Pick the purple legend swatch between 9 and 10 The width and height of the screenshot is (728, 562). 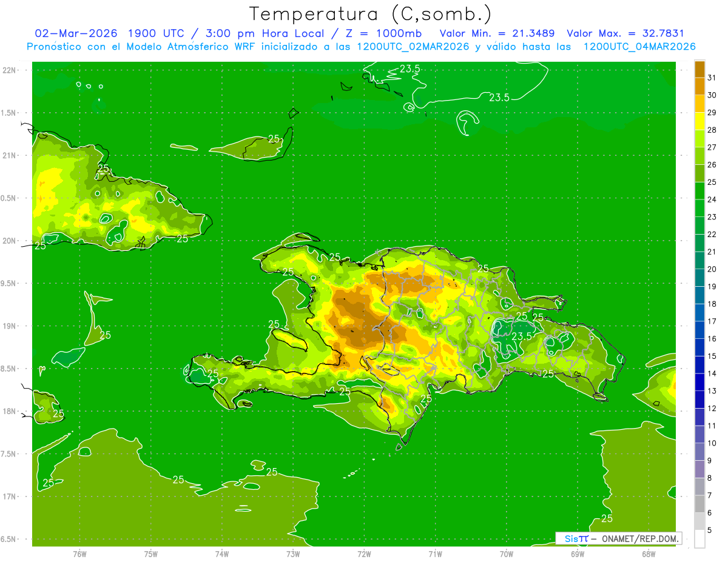[699, 452]
